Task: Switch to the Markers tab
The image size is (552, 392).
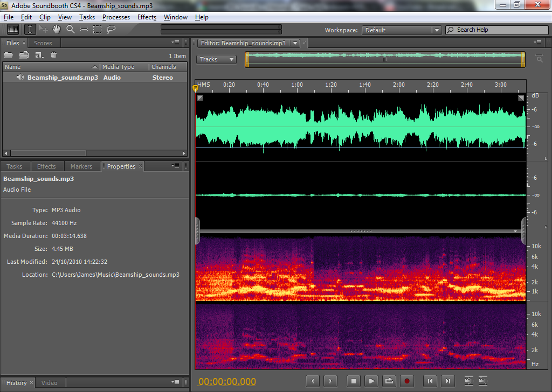Action: [x=81, y=166]
